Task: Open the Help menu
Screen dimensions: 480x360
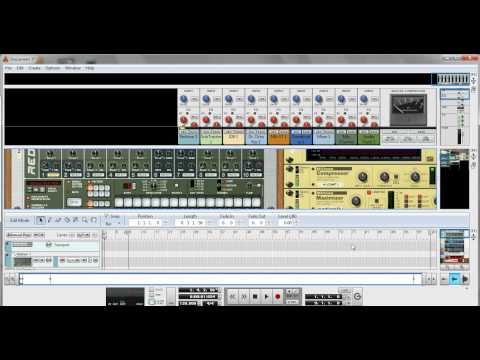Action: click(x=90, y=68)
